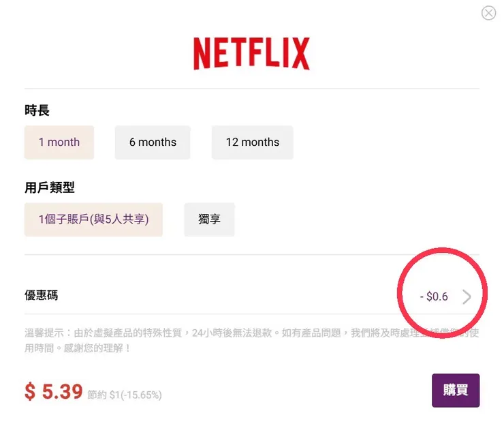Click the Netflix logo
504x426 pixels.
[252, 53]
